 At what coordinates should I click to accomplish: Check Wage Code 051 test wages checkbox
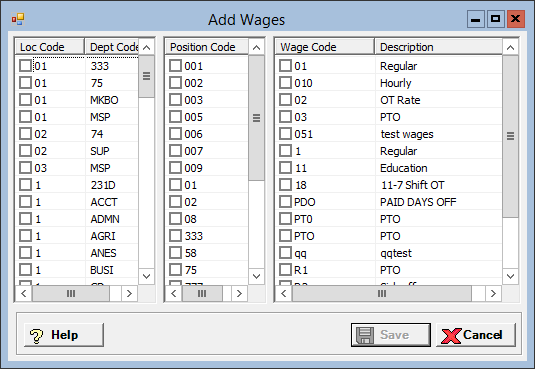coord(285,133)
